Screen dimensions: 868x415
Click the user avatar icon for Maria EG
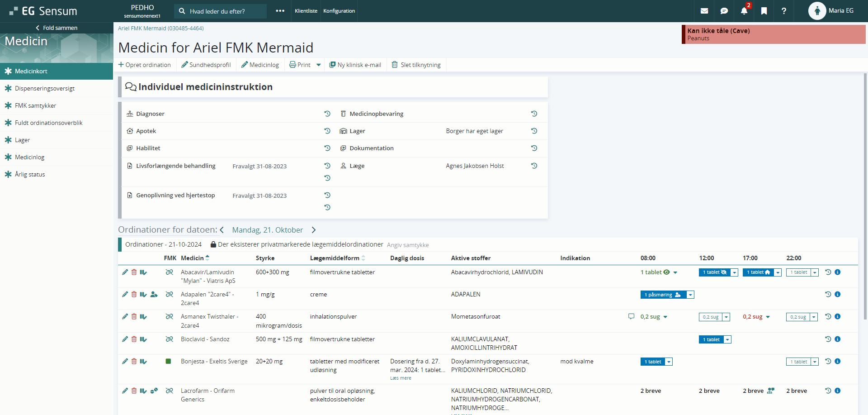point(817,11)
